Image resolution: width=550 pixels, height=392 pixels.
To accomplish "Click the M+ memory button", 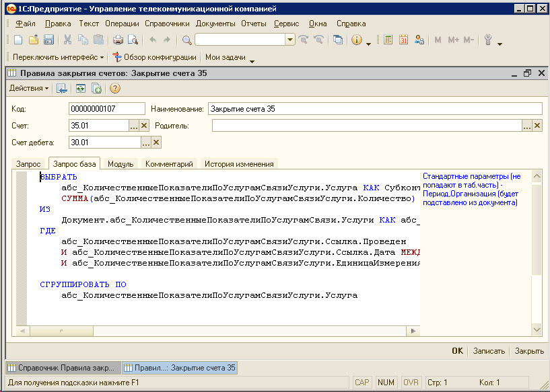I will pos(453,40).
